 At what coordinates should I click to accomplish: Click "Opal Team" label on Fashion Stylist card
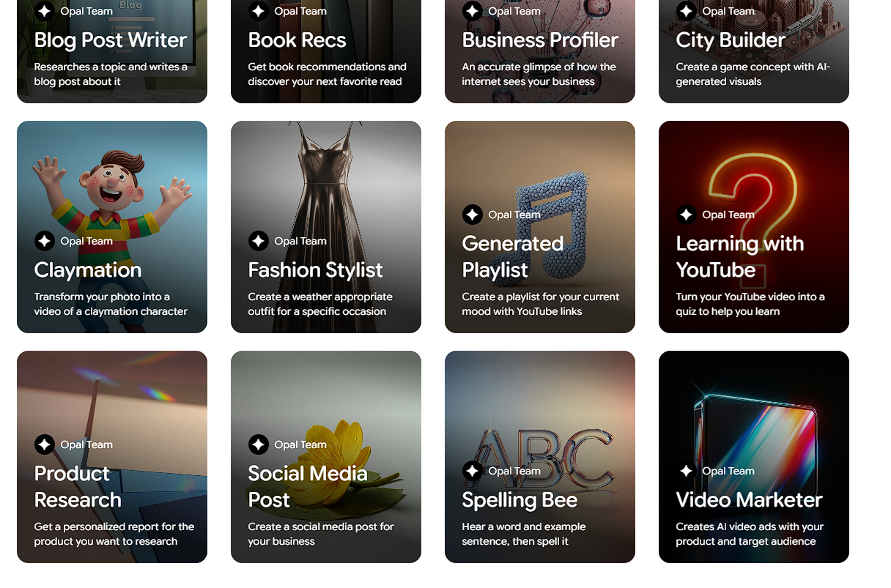pyautogui.click(x=300, y=241)
